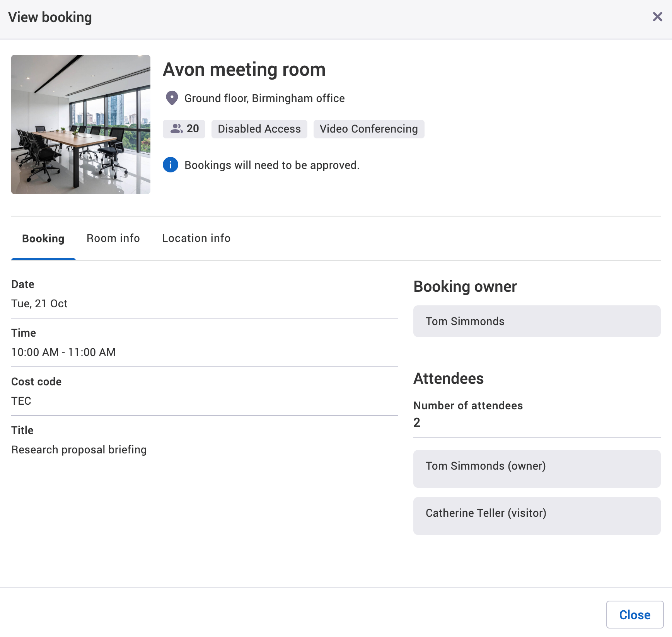Click the location pin icon
Screen dimensions: 672x637
click(x=171, y=98)
